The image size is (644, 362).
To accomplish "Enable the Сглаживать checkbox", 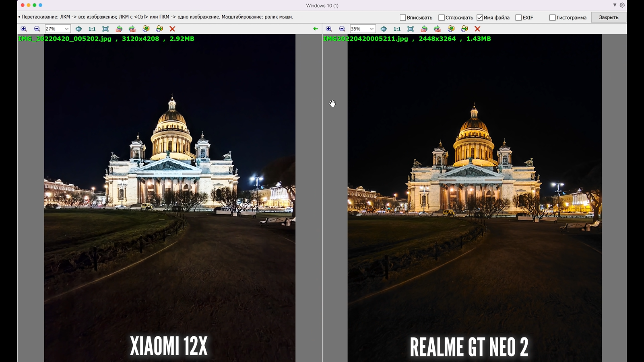I will pos(441,18).
